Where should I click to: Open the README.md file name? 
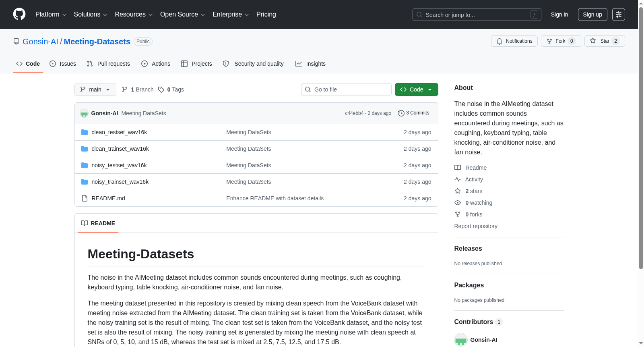coord(108,198)
